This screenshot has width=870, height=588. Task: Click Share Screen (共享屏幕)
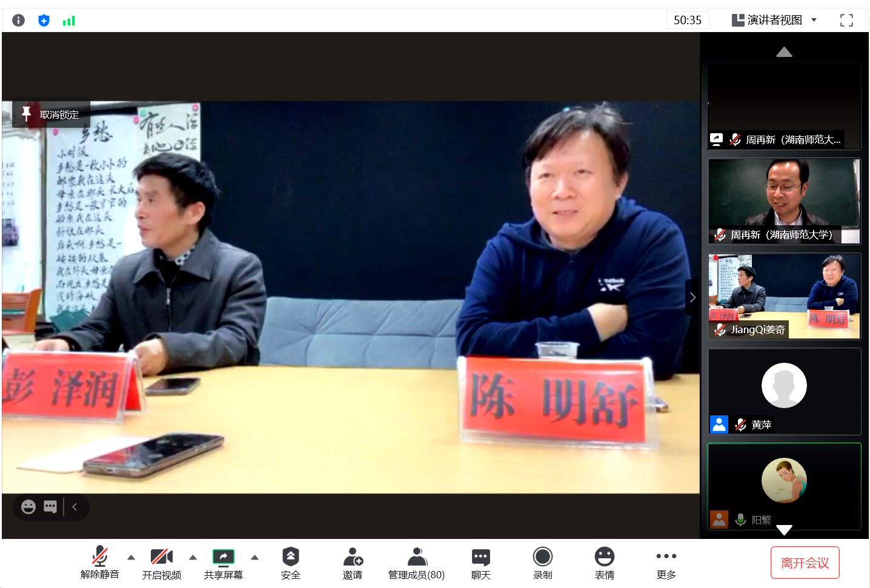click(x=224, y=563)
